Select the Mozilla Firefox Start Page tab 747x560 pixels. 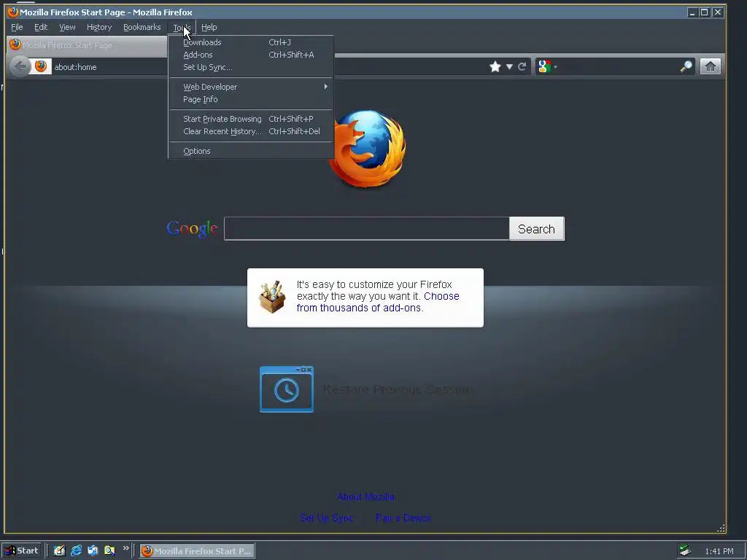87,45
